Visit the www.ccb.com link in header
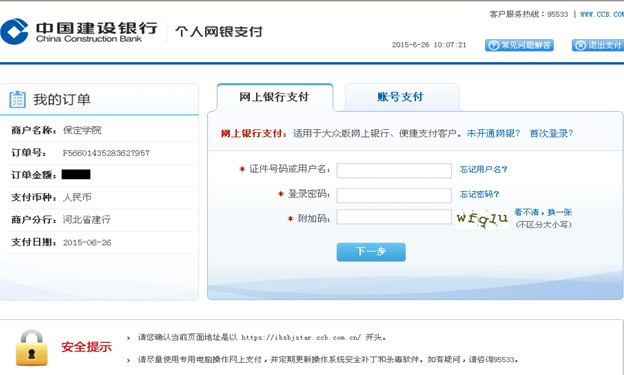The width and height of the screenshot is (624, 375). point(602,14)
